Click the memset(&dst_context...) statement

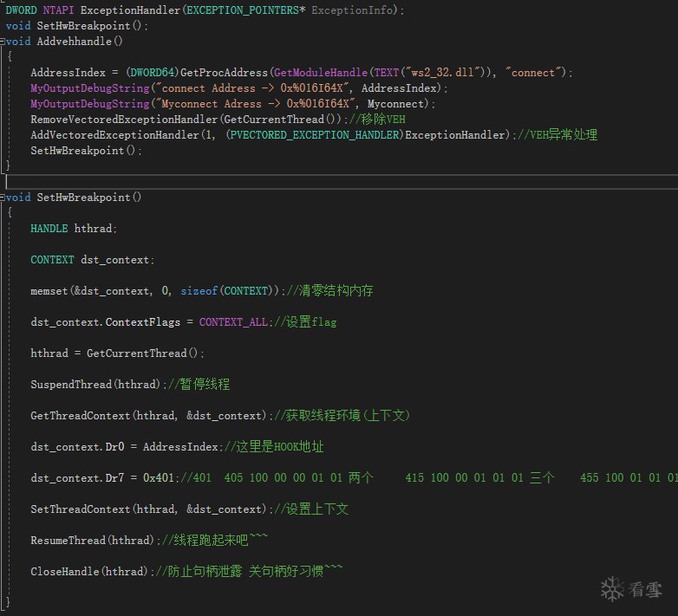click(x=158, y=291)
